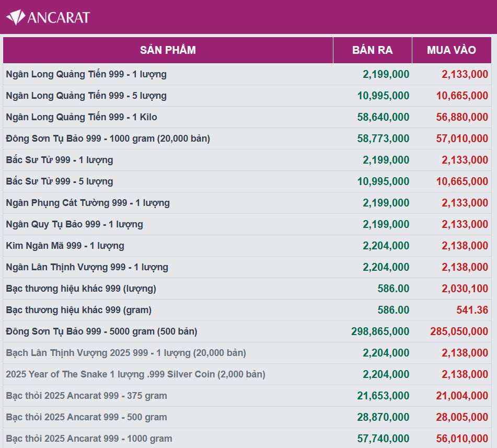Click sell price 21,653,000
497x448 pixels.
(x=383, y=396)
